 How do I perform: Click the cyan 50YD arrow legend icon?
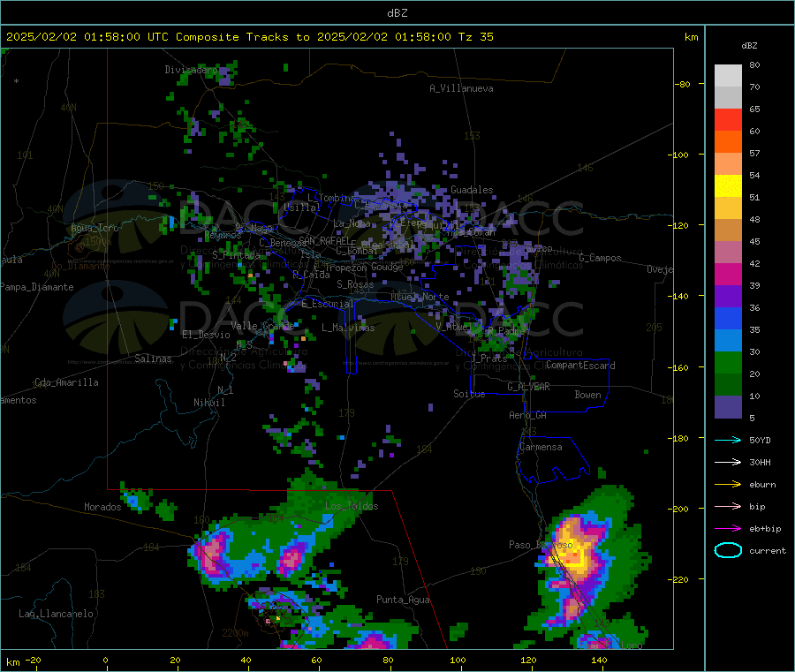728,440
